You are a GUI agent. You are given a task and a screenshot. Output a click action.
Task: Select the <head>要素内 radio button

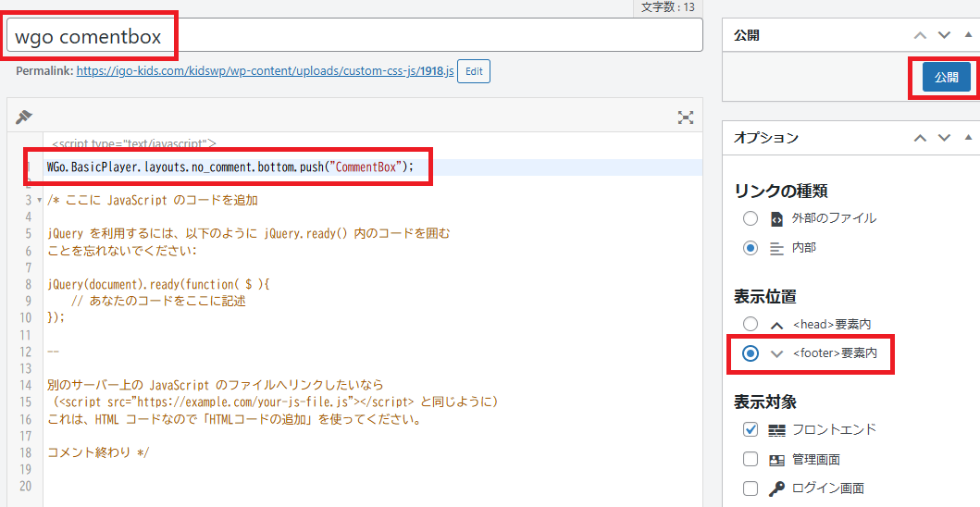tap(750, 324)
